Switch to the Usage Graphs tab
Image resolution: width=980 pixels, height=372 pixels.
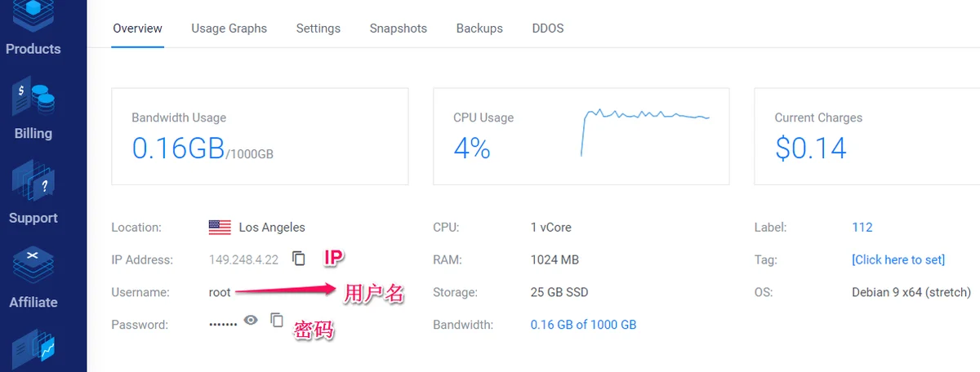(229, 28)
